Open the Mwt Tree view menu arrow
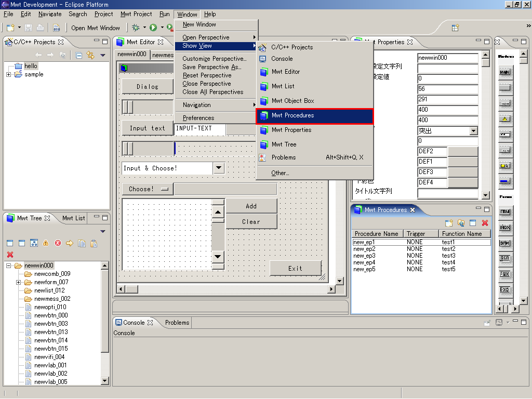The image size is (532, 399). 103,231
